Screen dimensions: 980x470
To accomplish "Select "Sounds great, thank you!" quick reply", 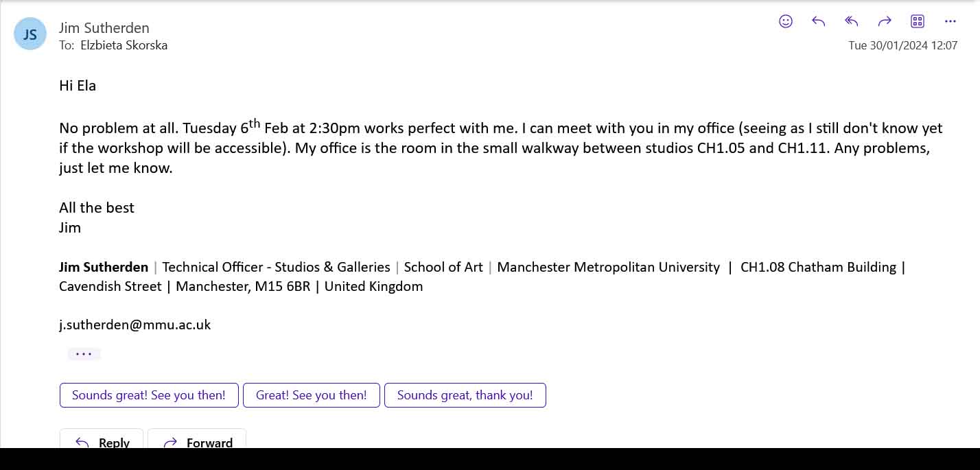I will pos(465,395).
